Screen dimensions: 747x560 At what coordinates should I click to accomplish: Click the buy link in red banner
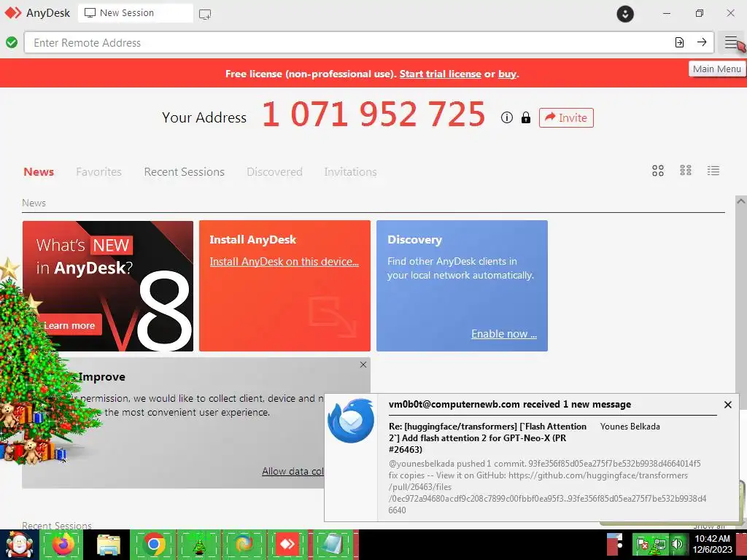point(508,74)
